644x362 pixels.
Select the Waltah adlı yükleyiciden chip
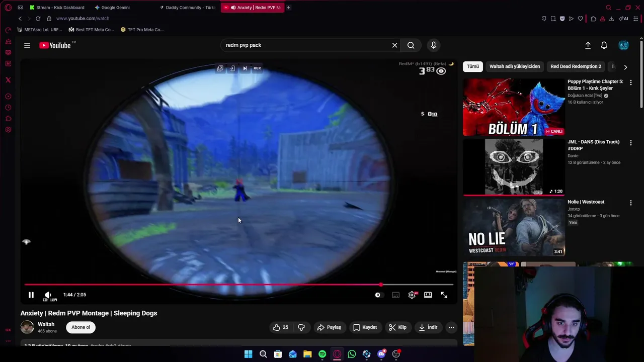tap(514, 66)
